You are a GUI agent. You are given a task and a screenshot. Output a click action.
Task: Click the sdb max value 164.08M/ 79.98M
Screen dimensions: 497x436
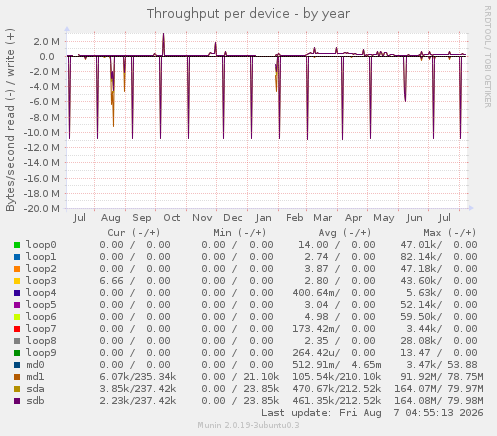439,401
